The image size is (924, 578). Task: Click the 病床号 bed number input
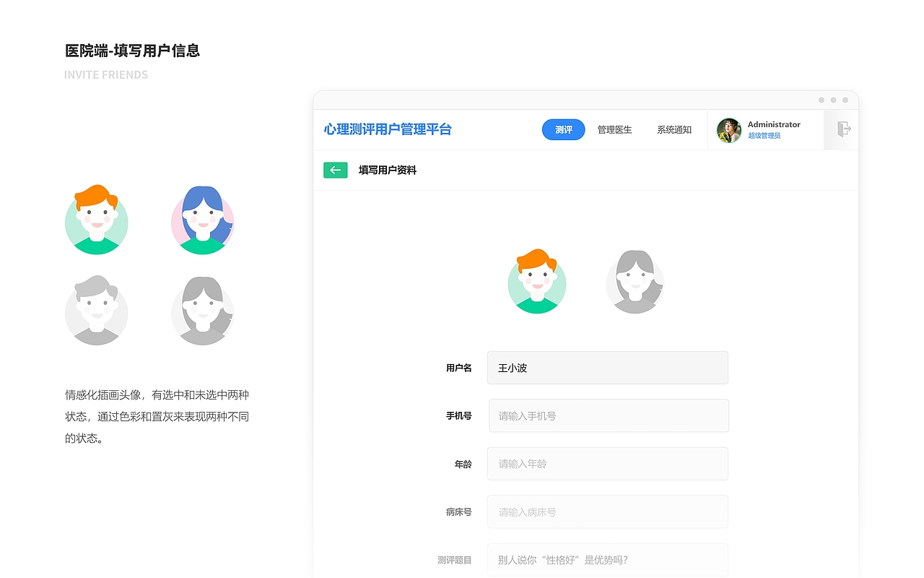608,512
